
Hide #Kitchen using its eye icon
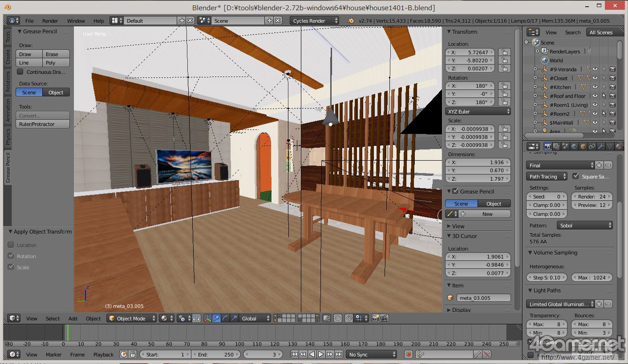(x=595, y=87)
